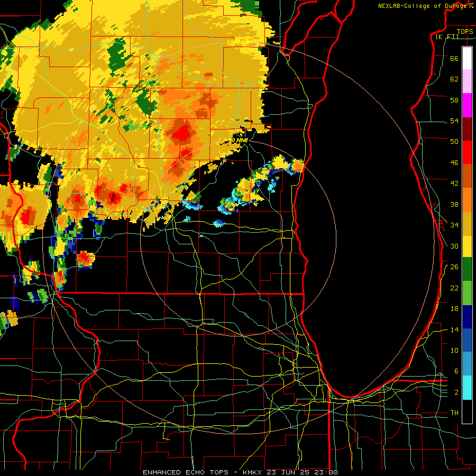Click the "TH" threshold label
The width and height of the screenshot is (476, 476).
pos(454,413)
